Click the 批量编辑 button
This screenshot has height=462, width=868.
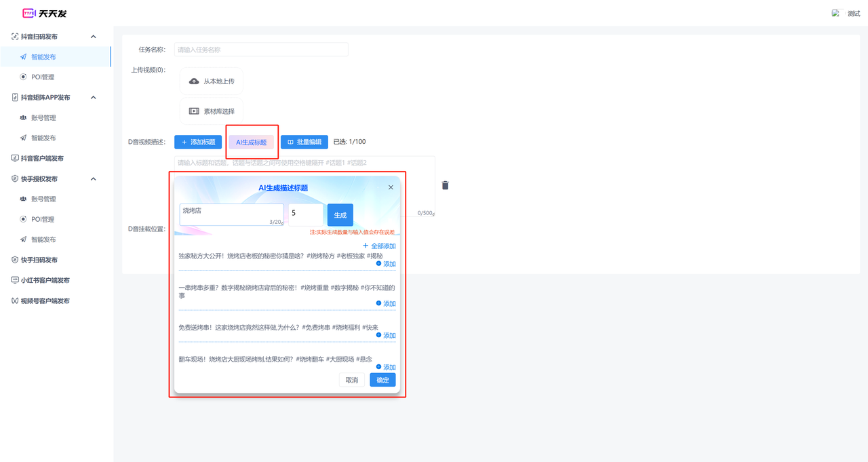pos(304,142)
